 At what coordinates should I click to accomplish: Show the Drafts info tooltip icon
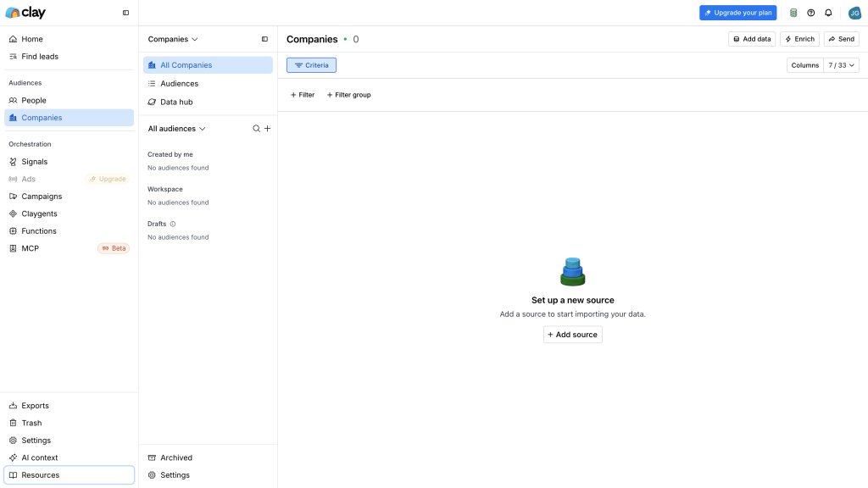click(173, 224)
